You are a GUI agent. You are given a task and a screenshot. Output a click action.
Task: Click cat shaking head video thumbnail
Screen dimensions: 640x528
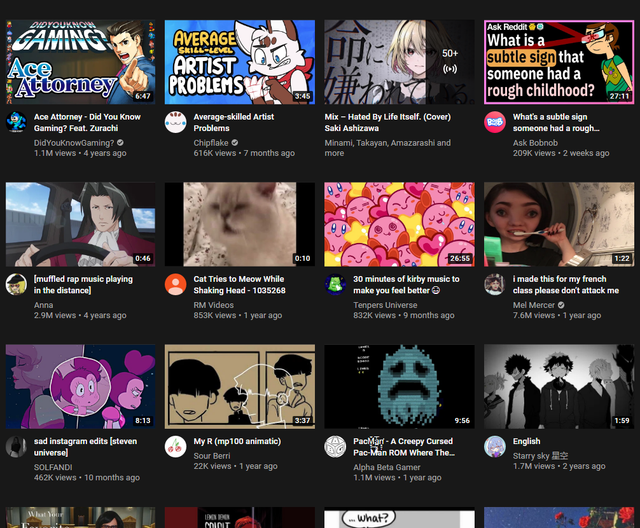coord(240,224)
